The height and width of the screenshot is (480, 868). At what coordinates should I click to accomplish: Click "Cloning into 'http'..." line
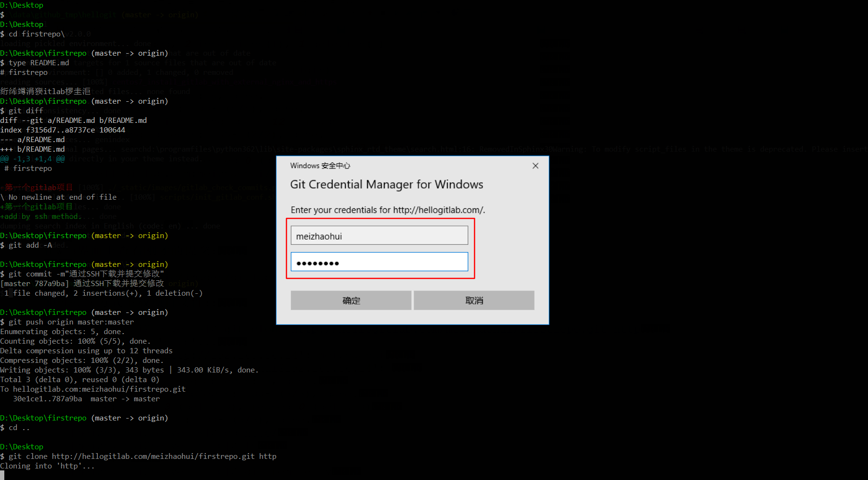pyautogui.click(x=48, y=466)
